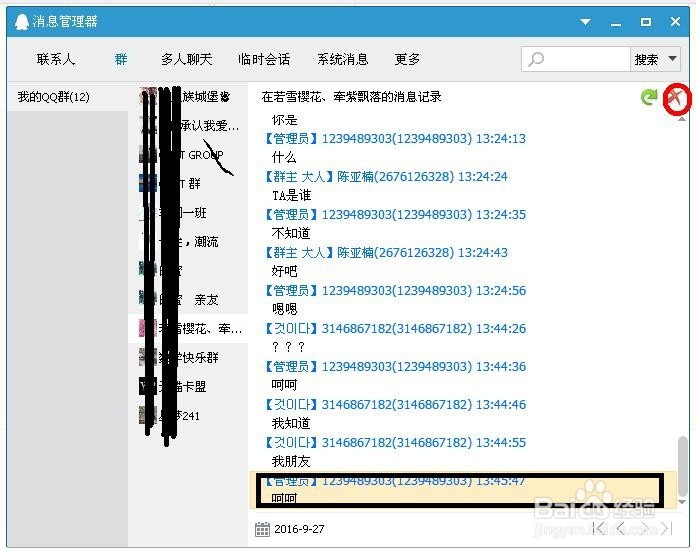The image size is (696, 554).
Task: Go to the last page of records
Action: [667, 528]
